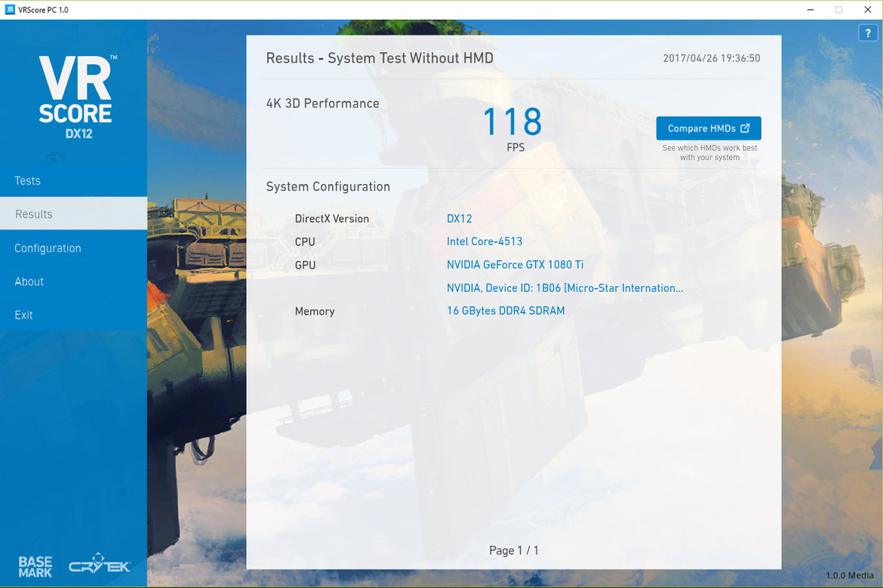This screenshot has height=588, width=883.
Task: Open the help question mark icon
Action: (867, 33)
